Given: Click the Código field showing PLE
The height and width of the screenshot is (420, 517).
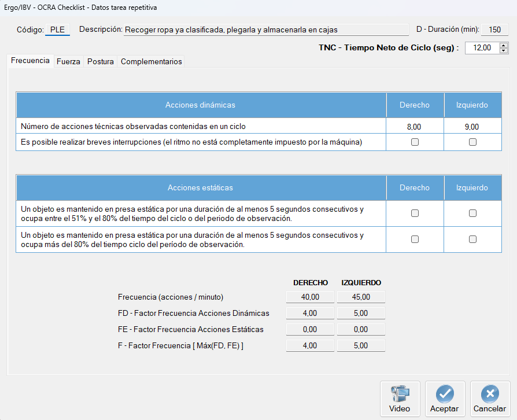Looking at the screenshot, I should pyautogui.click(x=56, y=28).
